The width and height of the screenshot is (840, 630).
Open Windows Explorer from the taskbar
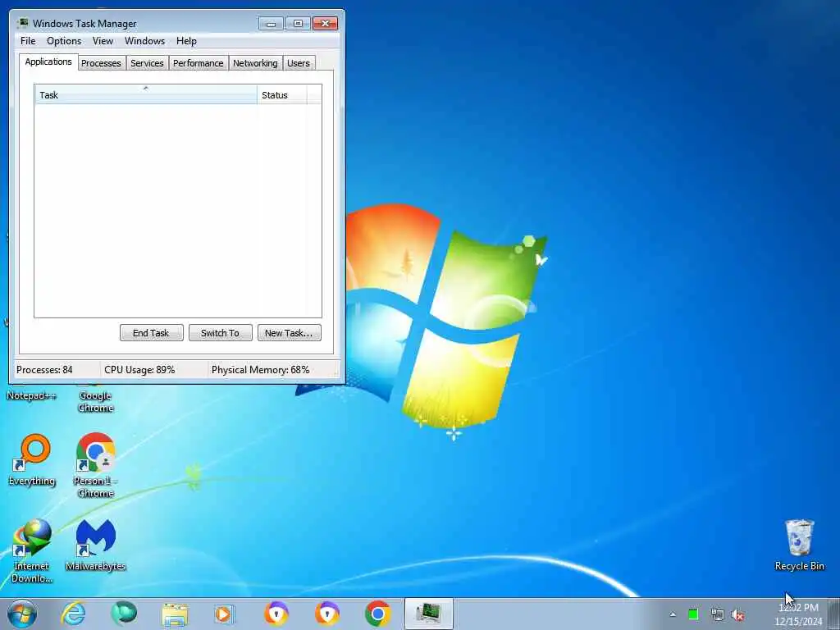pos(175,614)
